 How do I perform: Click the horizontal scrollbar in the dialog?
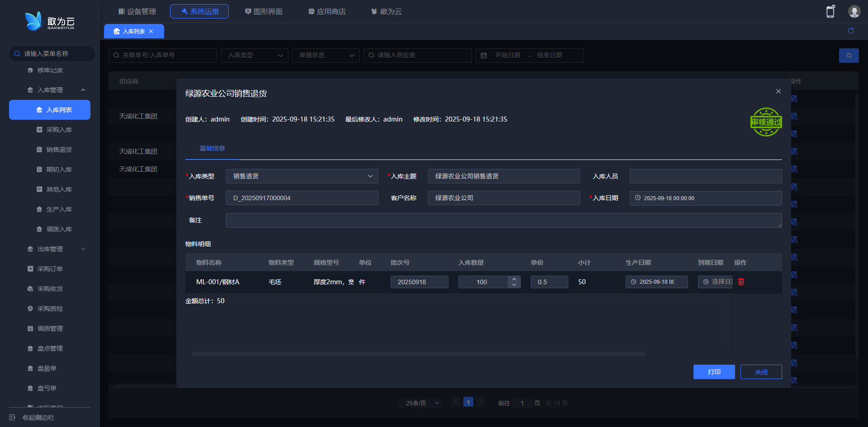click(419, 354)
